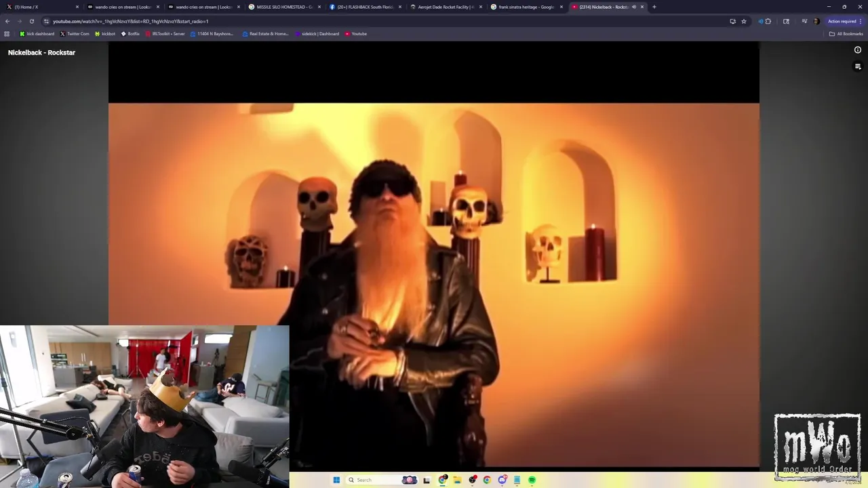Screen dimensions: 868x488
Task: Switch to the Aerojet Dade Rocket Facility tab
Action: click(445, 7)
